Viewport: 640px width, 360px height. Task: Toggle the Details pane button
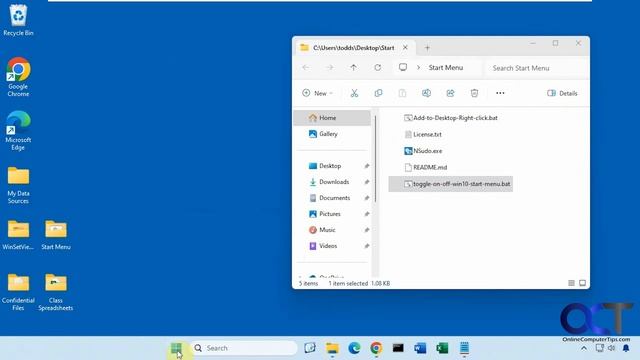562,93
